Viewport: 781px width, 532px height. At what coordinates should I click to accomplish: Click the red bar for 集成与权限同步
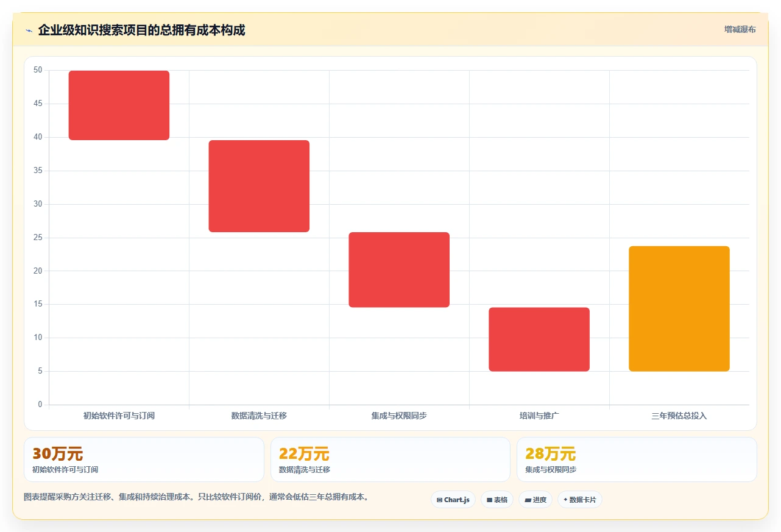point(399,269)
